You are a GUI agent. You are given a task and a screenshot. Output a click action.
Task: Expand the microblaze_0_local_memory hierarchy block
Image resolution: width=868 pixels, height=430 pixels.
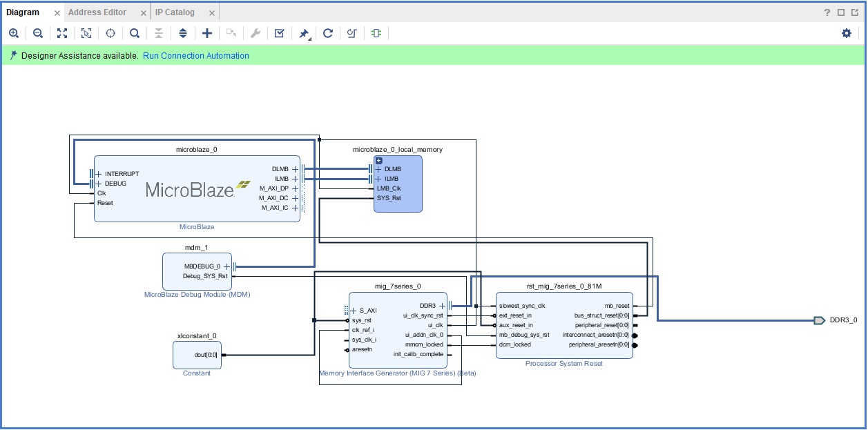tap(378, 160)
